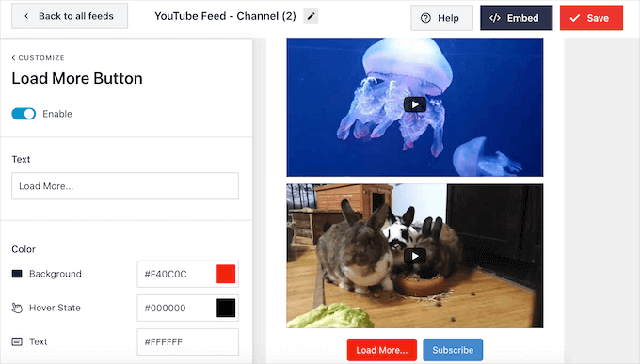Screen dimensions: 640x364
Task: Save the feed changes
Action: 591,18
